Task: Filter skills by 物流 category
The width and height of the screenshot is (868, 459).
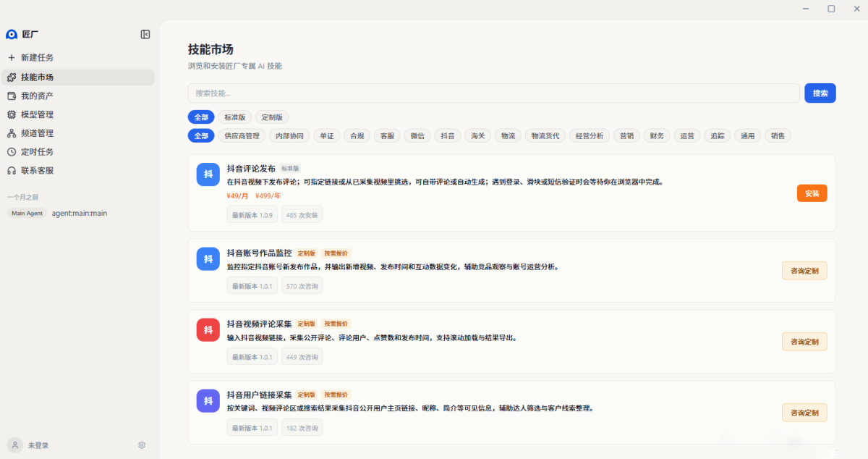Action: (x=509, y=135)
